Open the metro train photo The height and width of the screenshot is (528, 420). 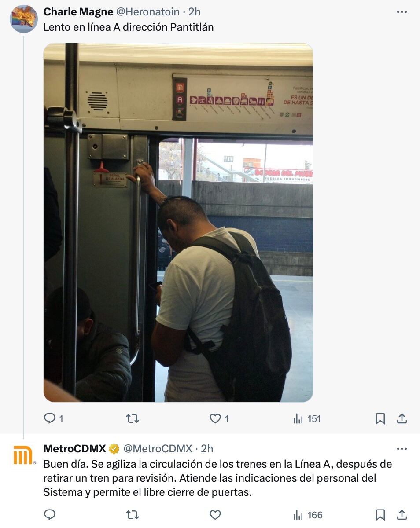click(x=178, y=223)
